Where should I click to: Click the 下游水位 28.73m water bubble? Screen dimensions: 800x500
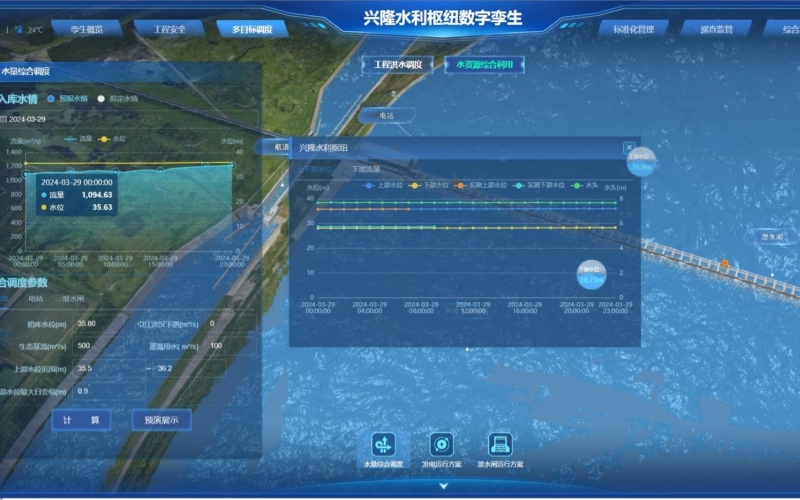[591, 275]
